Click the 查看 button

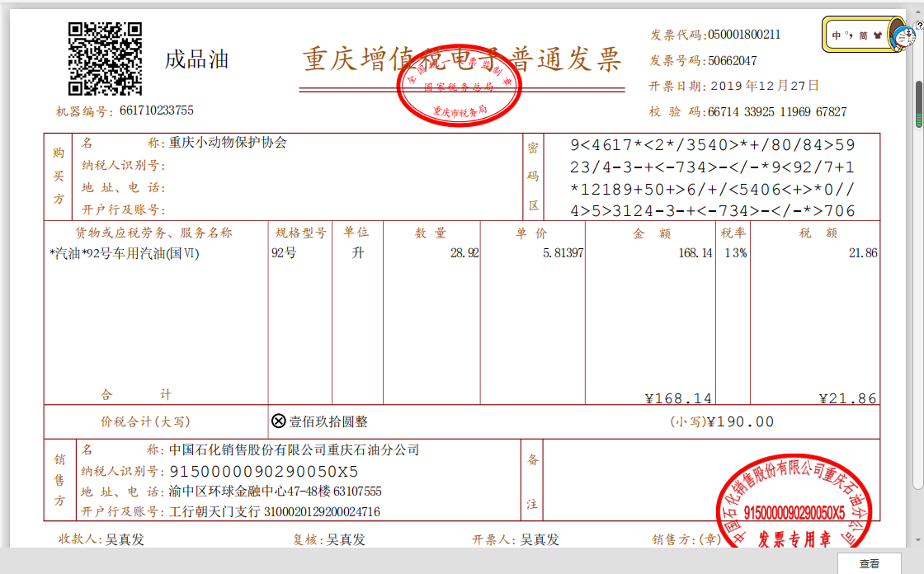[x=870, y=564]
